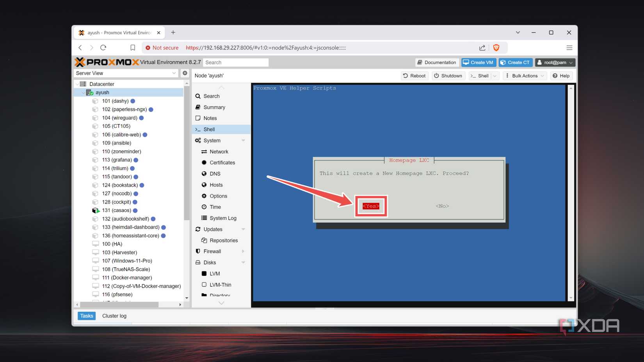This screenshot has height=362, width=644.
Task: Select container 136 (homeassistant-core)
Action: coord(130,236)
